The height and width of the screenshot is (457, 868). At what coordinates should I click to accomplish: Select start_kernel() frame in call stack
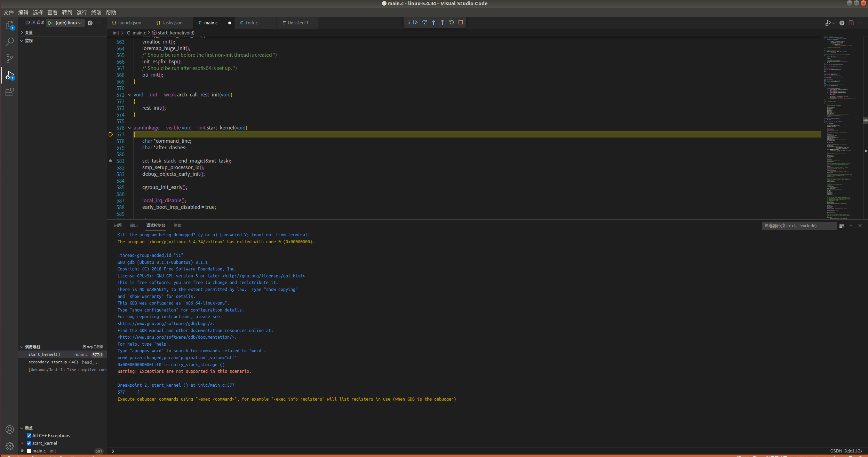pyautogui.click(x=63, y=355)
